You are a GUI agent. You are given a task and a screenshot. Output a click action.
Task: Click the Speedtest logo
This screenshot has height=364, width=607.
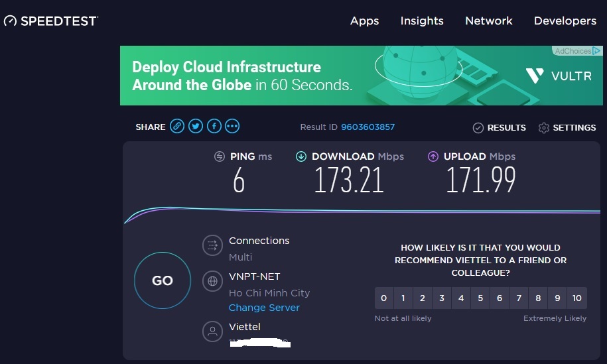(x=50, y=21)
